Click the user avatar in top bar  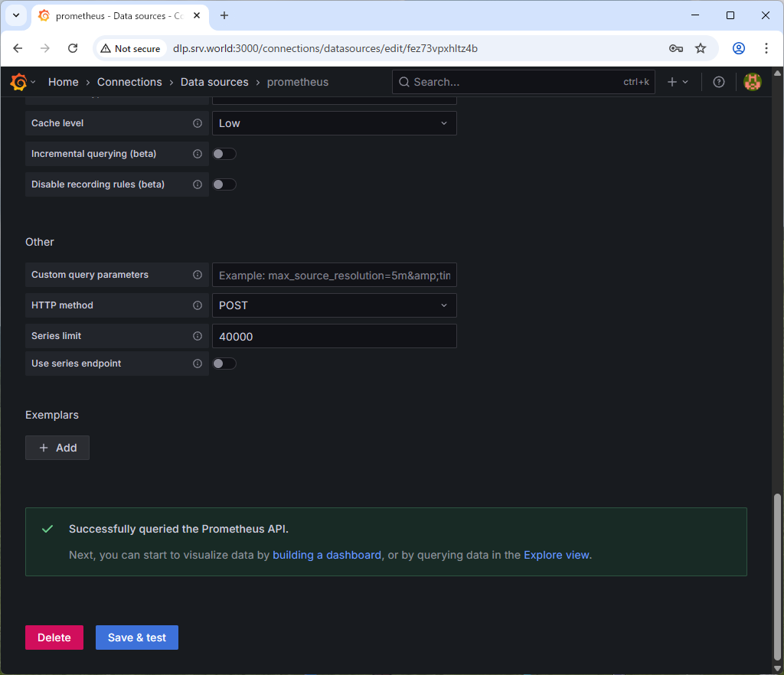[x=752, y=82]
